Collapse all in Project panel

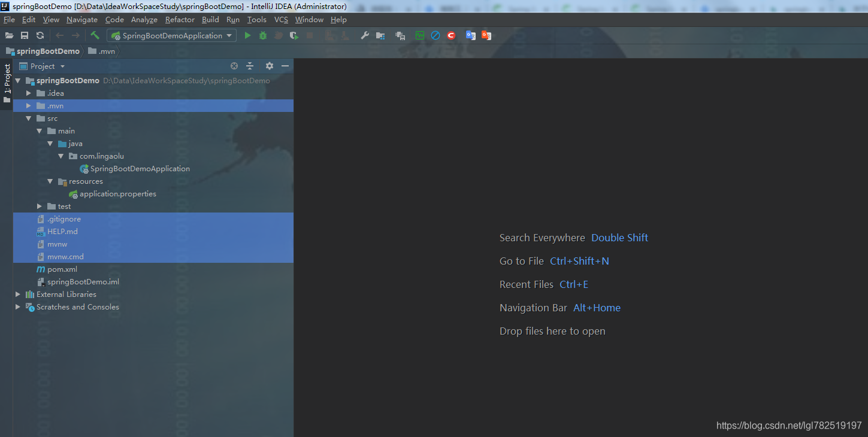(x=250, y=66)
